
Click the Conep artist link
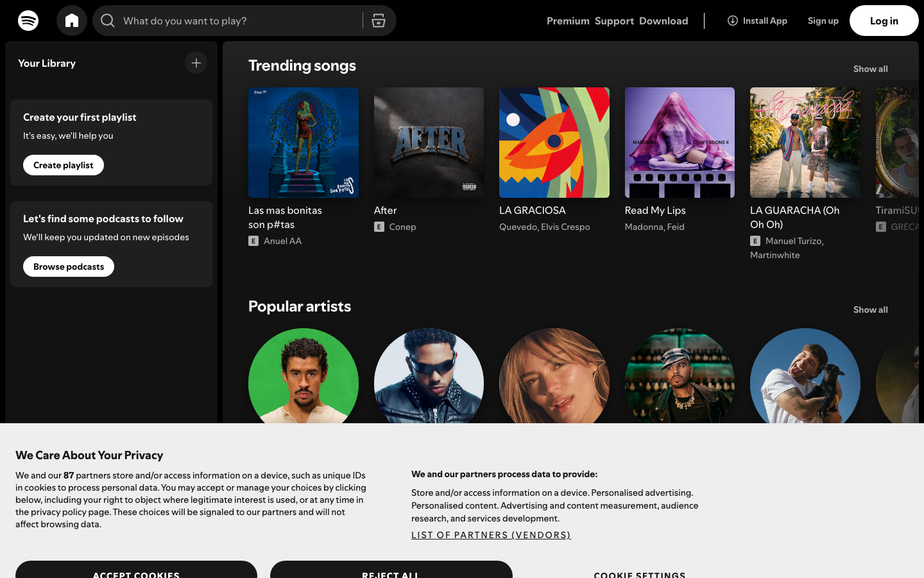pyautogui.click(x=403, y=227)
